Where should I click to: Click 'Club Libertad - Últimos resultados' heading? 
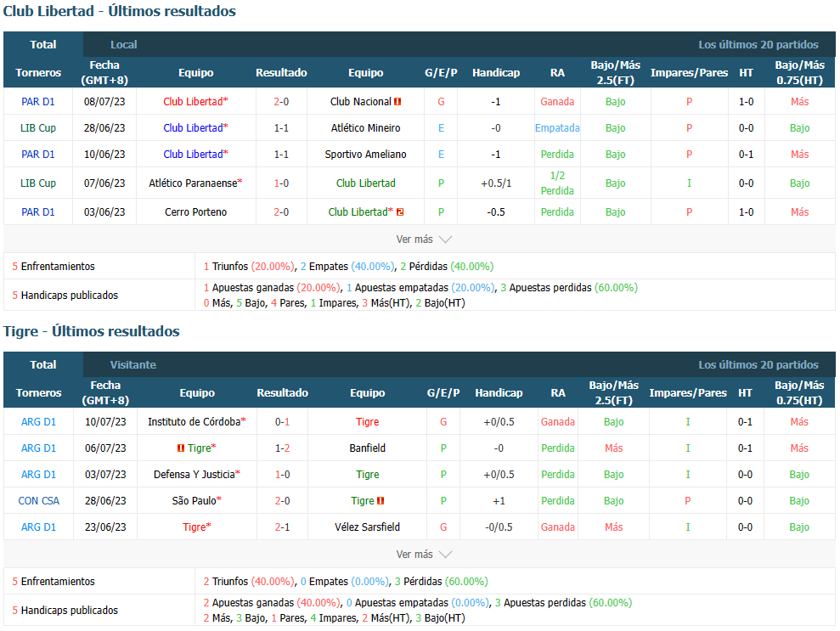tap(120, 11)
